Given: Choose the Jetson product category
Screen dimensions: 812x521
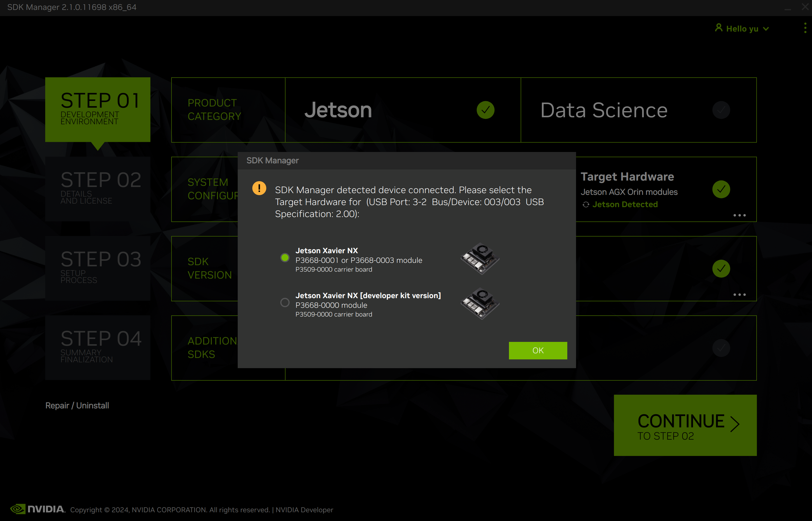Looking at the screenshot, I should click(x=403, y=110).
